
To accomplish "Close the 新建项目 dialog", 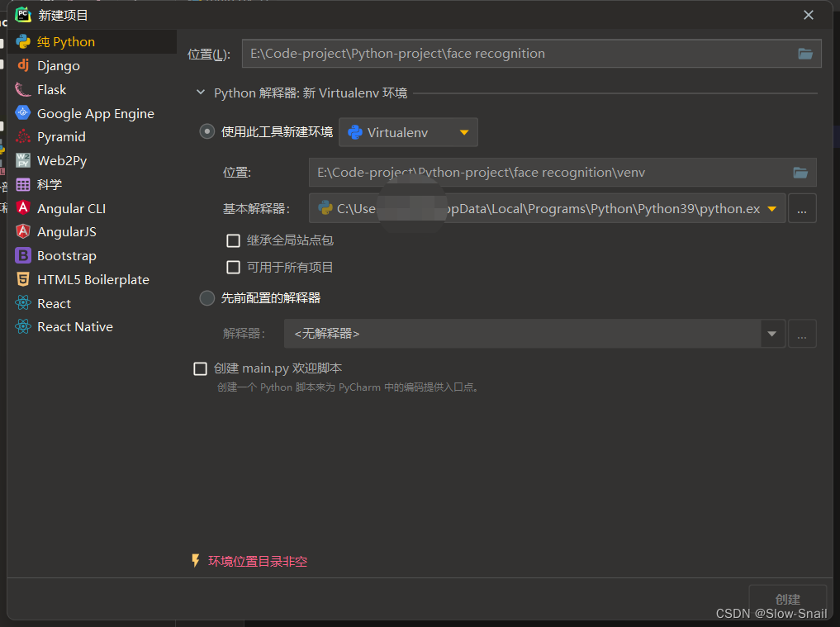I will click(x=809, y=15).
